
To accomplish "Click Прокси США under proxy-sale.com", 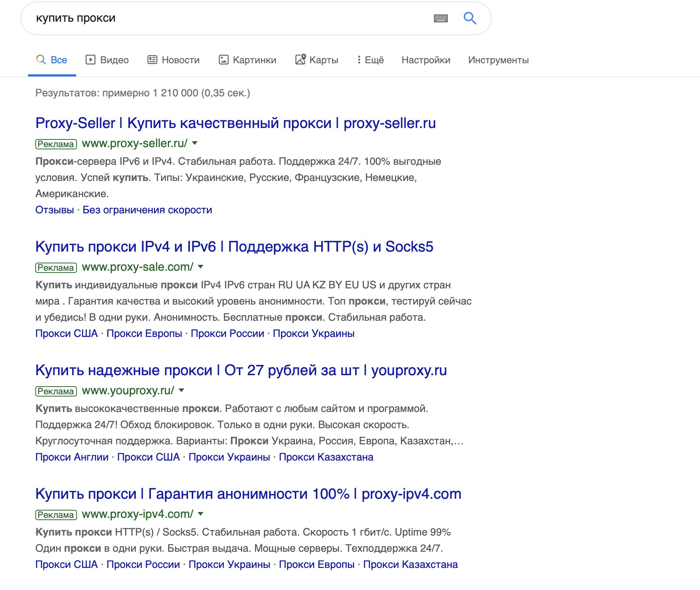I will tap(67, 334).
